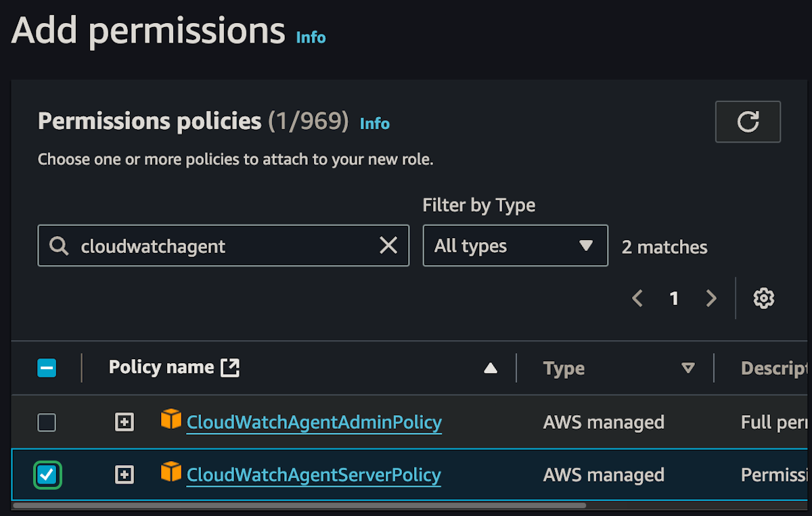This screenshot has height=516, width=812.
Task: Open Info link beside Permissions policies
Action: pyautogui.click(x=375, y=124)
